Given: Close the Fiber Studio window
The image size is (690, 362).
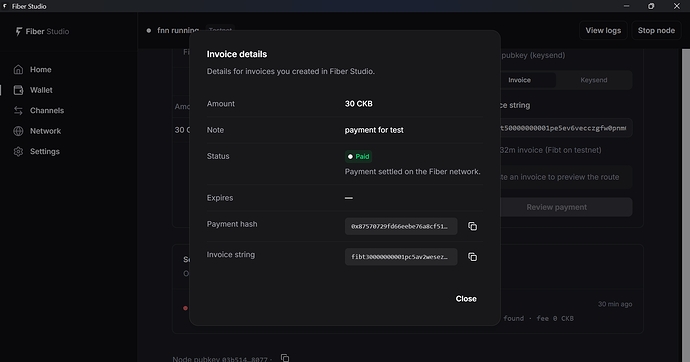Looking at the screenshot, I should 677,6.
